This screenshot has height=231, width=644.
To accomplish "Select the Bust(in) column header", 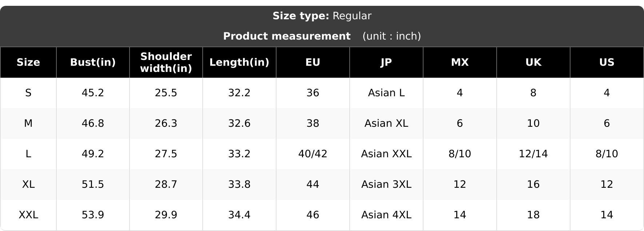I will pyautogui.click(x=93, y=62).
